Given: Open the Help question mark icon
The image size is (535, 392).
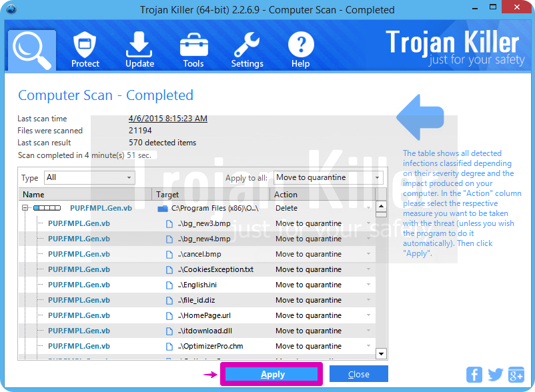Looking at the screenshot, I should (300, 50).
